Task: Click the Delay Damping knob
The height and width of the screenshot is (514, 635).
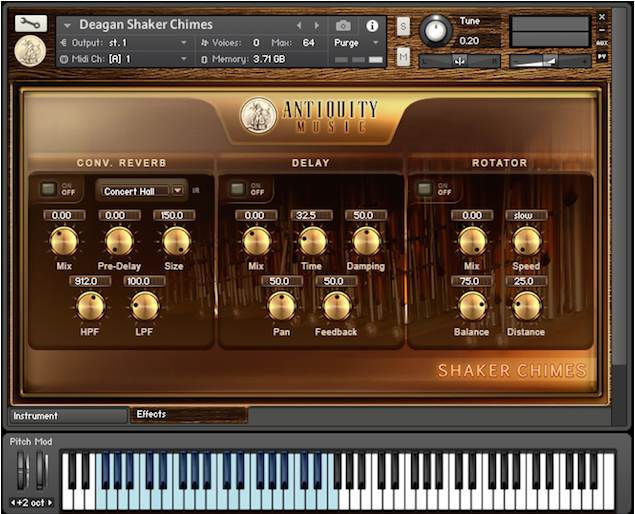Action: [366, 242]
